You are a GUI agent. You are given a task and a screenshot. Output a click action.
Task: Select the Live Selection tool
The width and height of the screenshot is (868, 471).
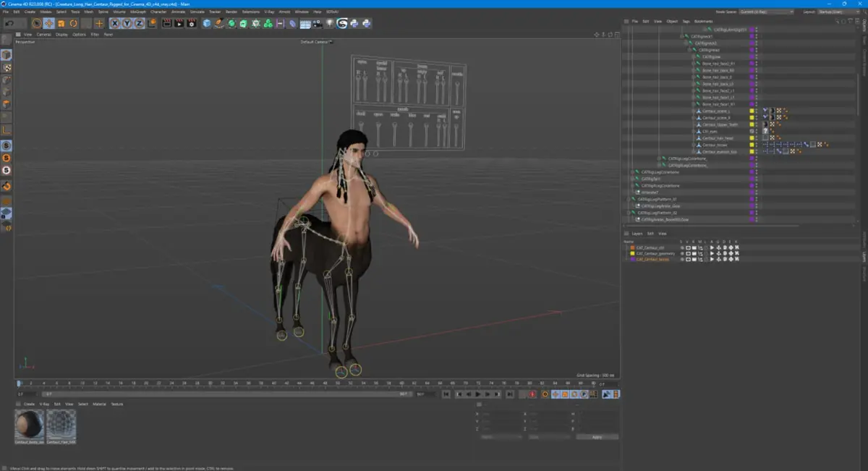click(x=37, y=23)
